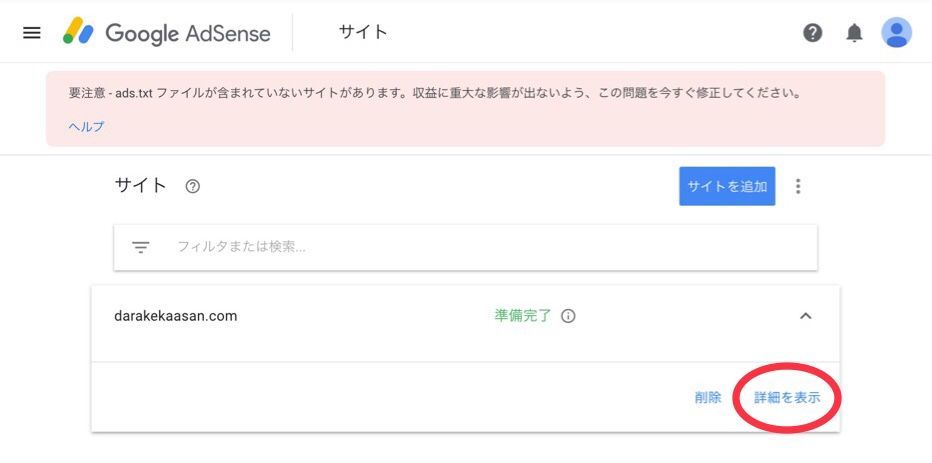Focus the フィルタまたは検索 input field
932x463 pixels.
(x=480, y=247)
